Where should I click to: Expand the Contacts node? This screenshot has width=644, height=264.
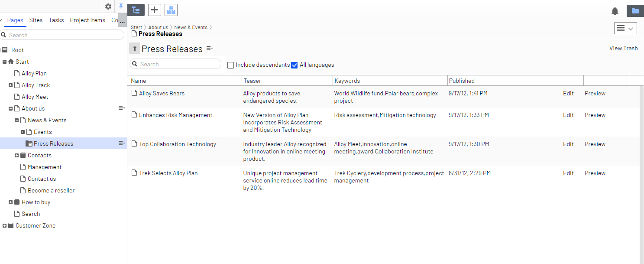tap(17, 155)
